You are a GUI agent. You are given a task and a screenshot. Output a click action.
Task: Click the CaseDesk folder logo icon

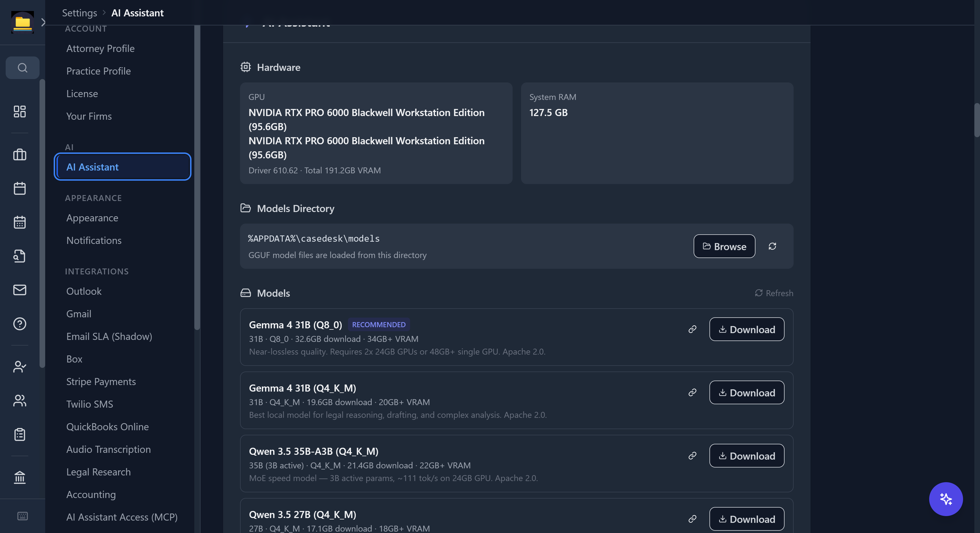point(22,22)
